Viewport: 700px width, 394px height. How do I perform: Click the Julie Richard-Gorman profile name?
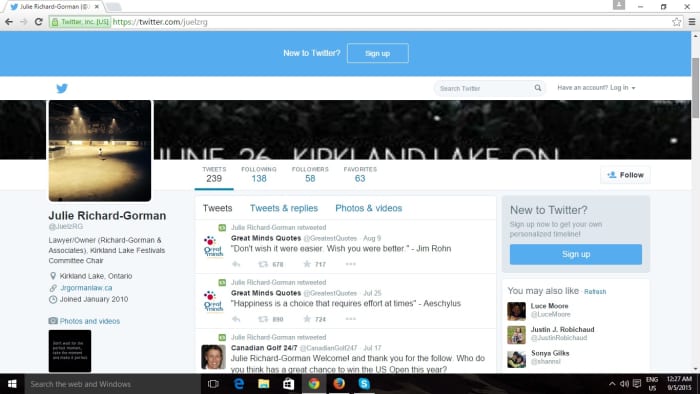tap(107, 216)
